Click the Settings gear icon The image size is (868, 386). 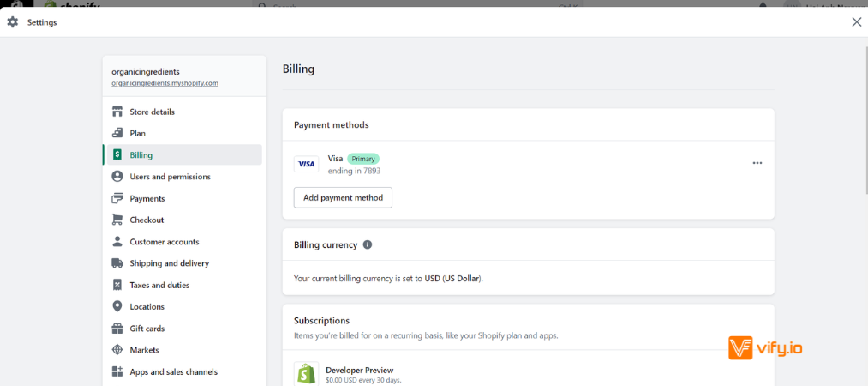(12, 22)
